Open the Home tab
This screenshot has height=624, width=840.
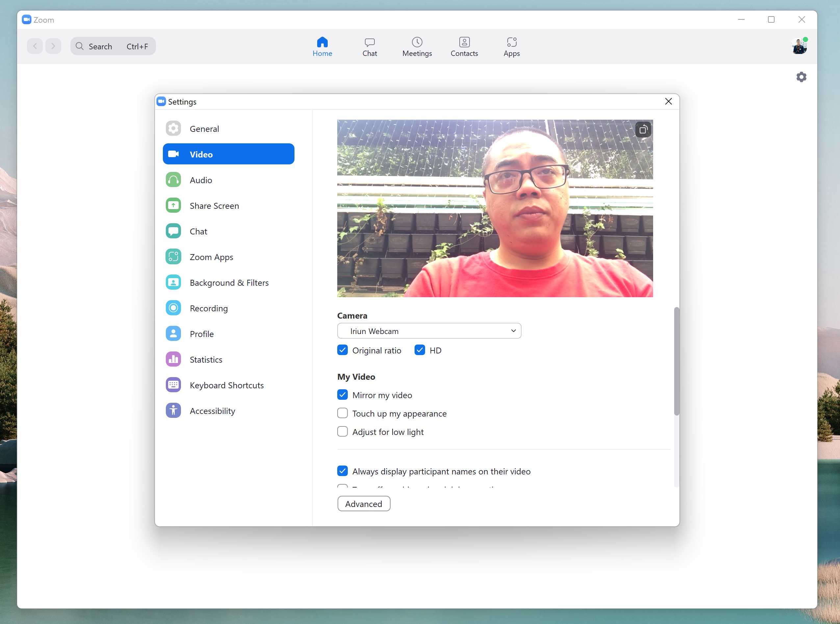[x=322, y=46]
